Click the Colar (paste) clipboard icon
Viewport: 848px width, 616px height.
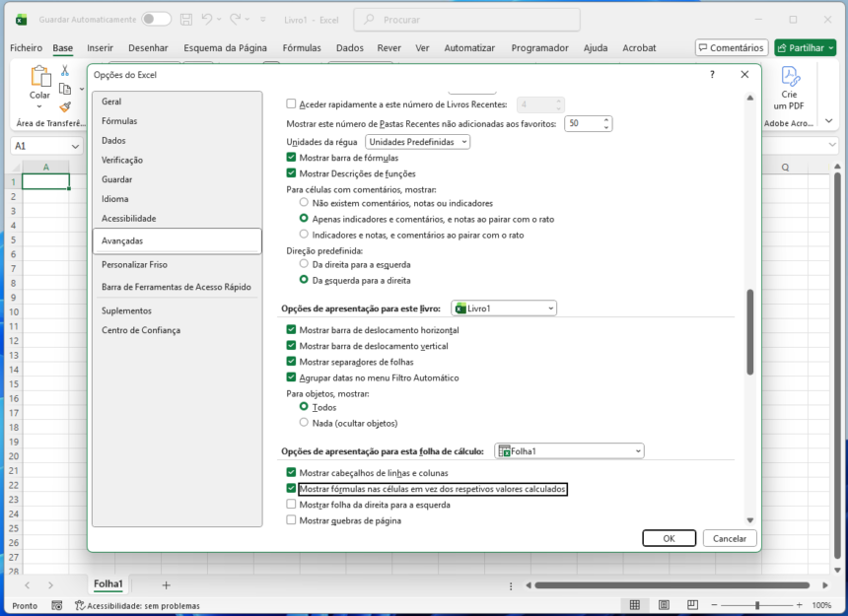[x=39, y=77]
